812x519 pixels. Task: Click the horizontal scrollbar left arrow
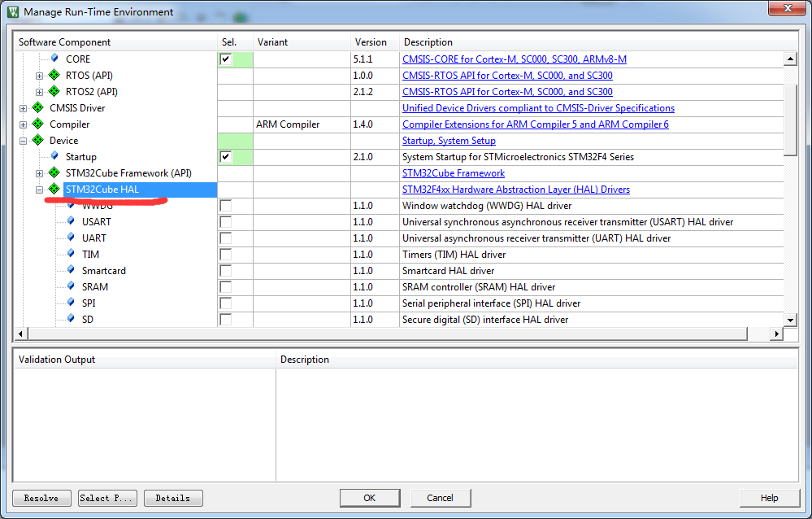click(x=20, y=334)
